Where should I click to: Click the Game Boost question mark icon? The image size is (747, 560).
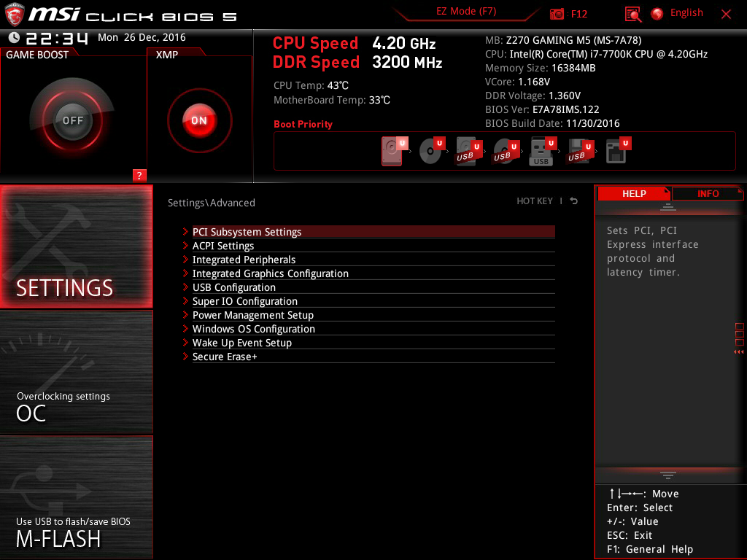click(139, 175)
